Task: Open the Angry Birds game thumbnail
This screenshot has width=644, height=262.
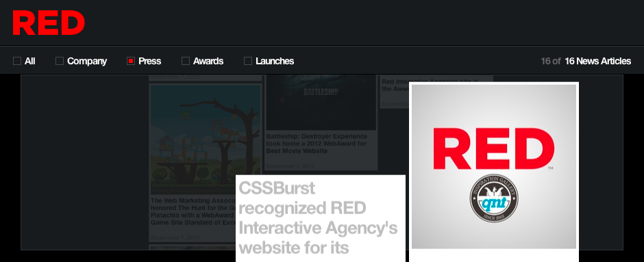Action: tap(206, 140)
